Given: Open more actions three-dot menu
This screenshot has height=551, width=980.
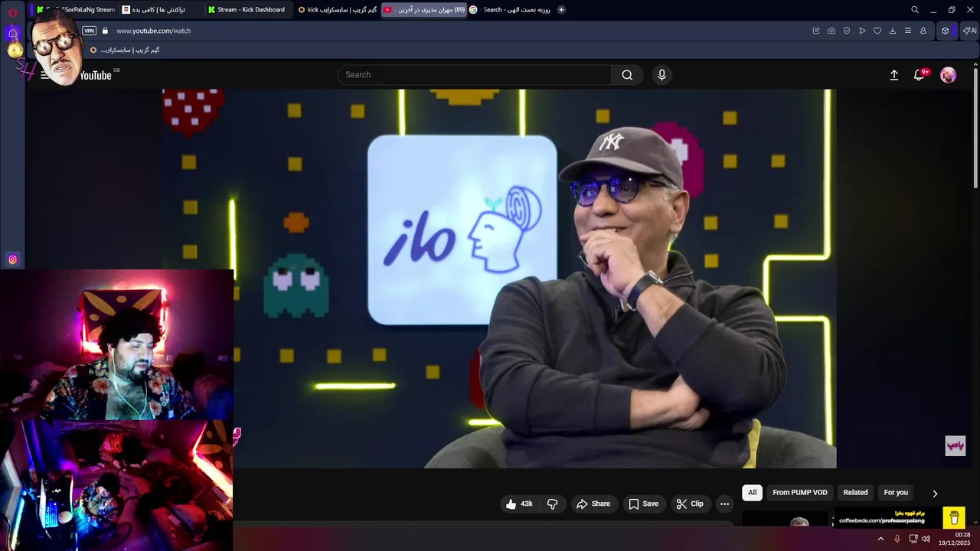Looking at the screenshot, I should pos(724,504).
